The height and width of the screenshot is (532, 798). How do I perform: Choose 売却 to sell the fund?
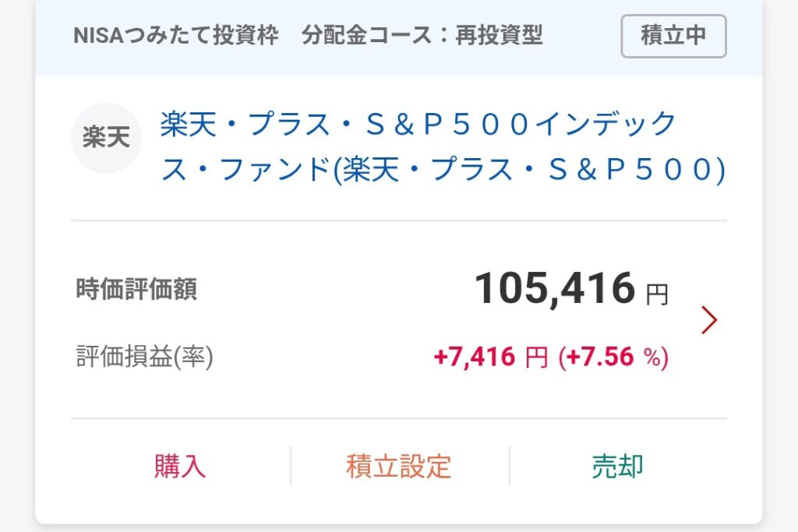(618, 466)
